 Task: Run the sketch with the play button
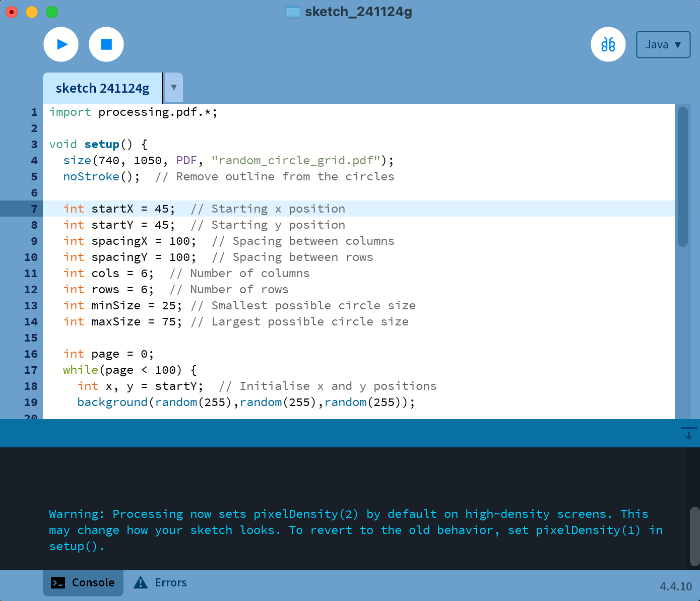(61, 44)
